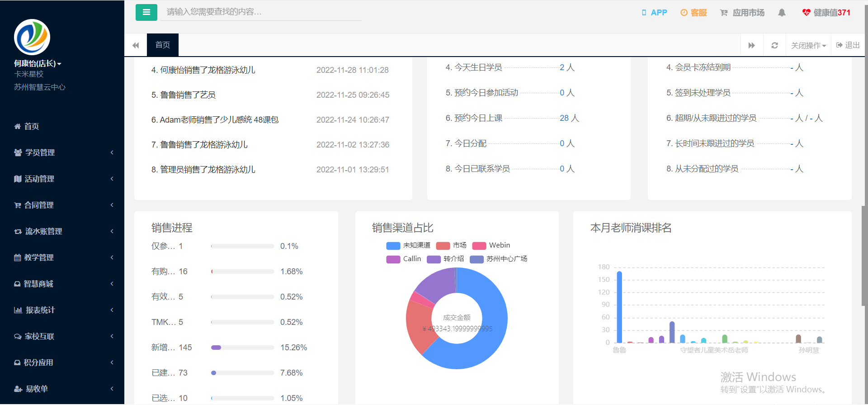This screenshot has width=868, height=405.
Task: Click the tab scroll-right double arrow
Action: click(x=752, y=45)
